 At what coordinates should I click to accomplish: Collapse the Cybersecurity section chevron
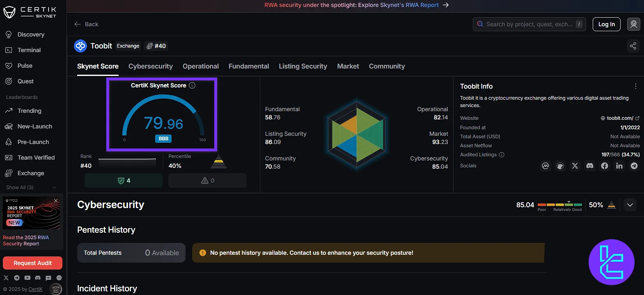pyautogui.click(x=630, y=205)
